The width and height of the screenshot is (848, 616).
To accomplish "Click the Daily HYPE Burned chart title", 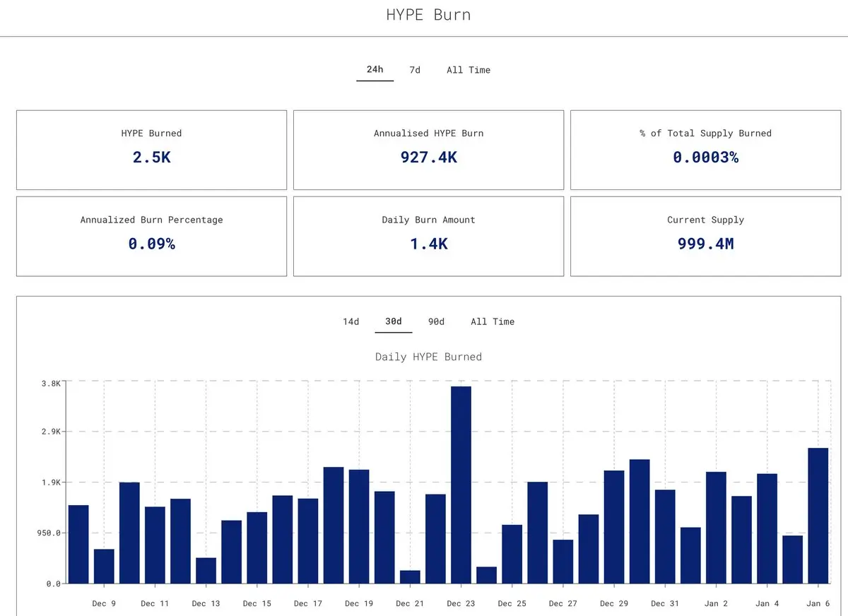I will coord(428,357).
